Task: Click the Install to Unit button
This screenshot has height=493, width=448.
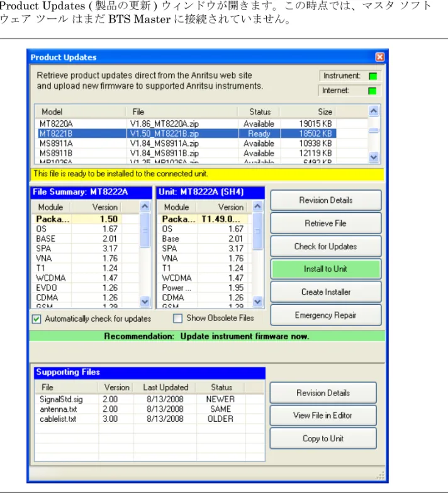Action: 326,269
